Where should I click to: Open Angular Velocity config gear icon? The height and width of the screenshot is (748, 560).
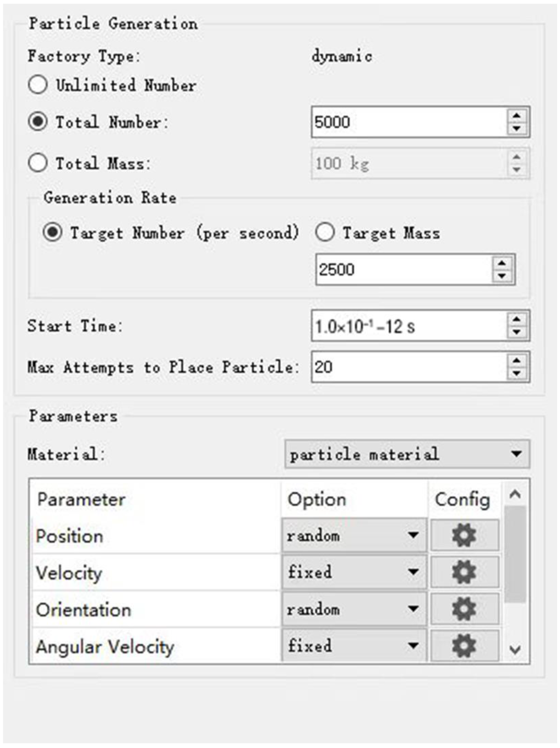point(464,646)
